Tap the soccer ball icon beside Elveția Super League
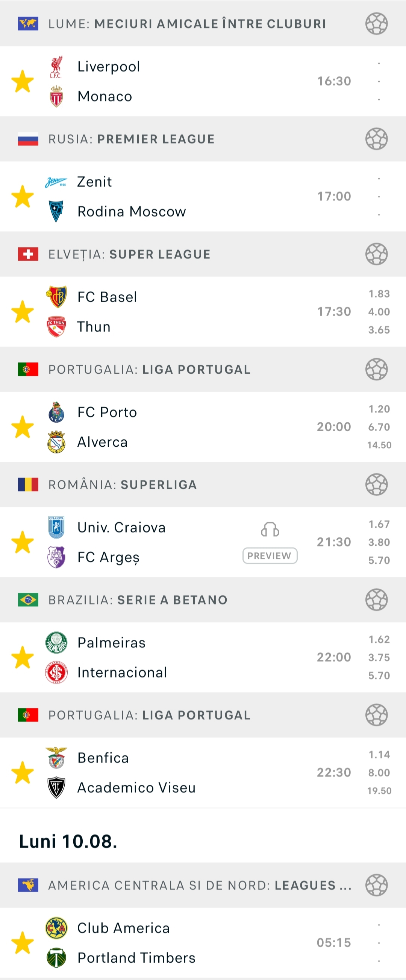 tap(376, 254)
